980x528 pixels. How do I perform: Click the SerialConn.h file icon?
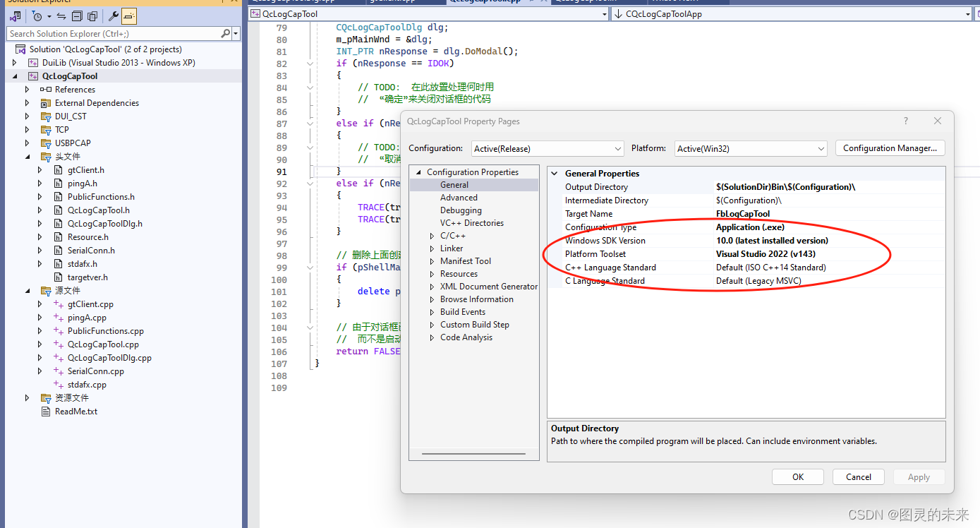[x=59, y=251]
